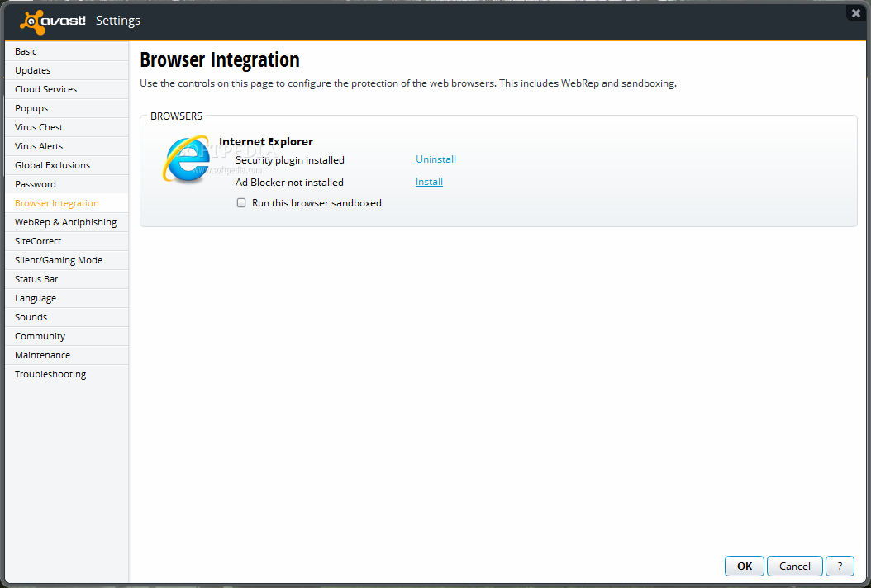Click 'Security plugin installed' text
Screen dimensions: 871x588
point(290,160)
